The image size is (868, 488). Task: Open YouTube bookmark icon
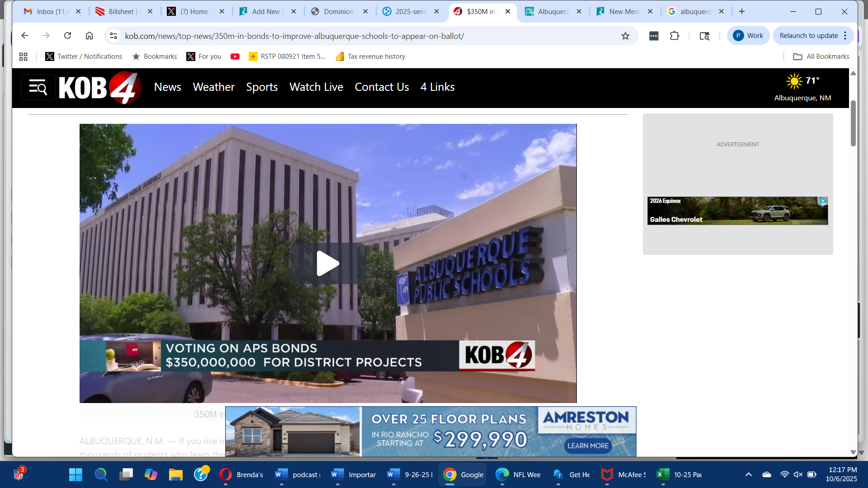235,56
